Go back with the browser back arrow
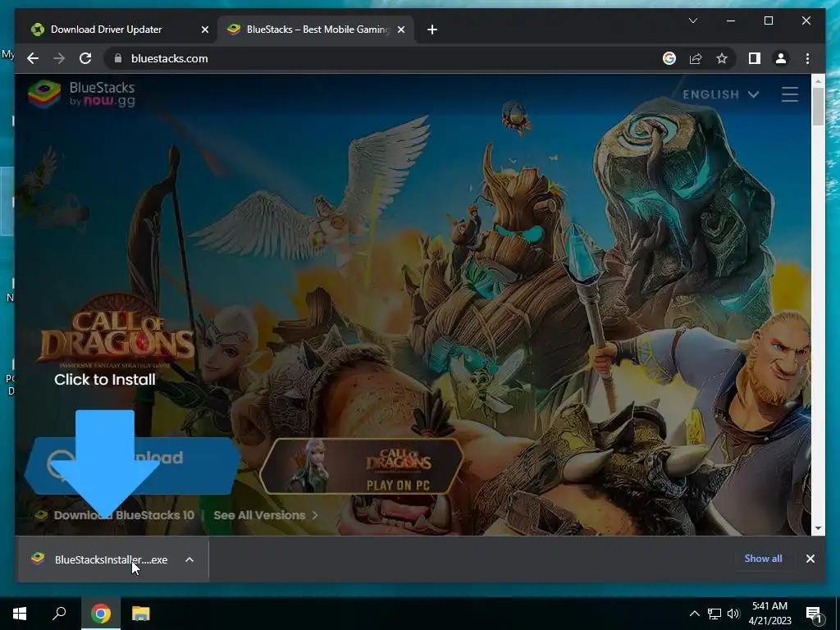 tap(33, 58)
